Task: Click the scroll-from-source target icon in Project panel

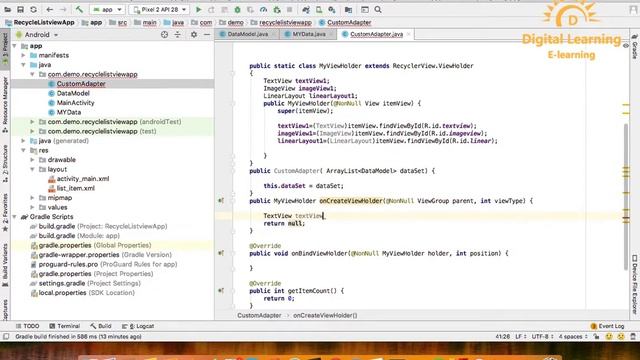Action: tap(164, 35)
